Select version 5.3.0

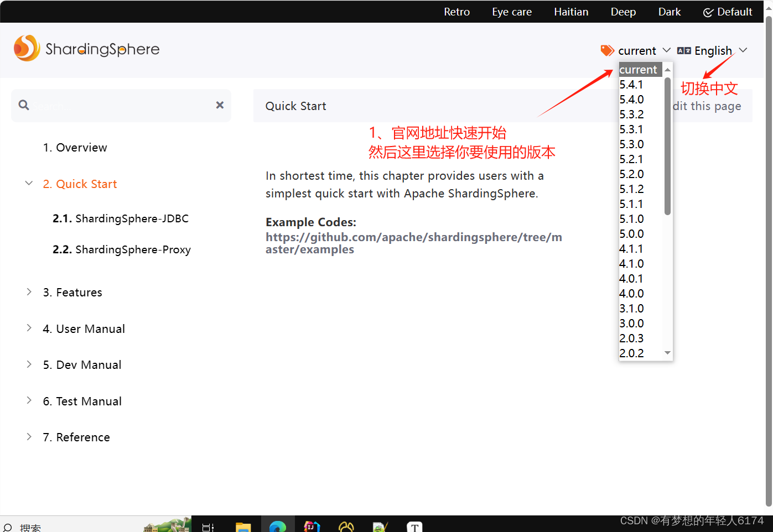point(640,144)
